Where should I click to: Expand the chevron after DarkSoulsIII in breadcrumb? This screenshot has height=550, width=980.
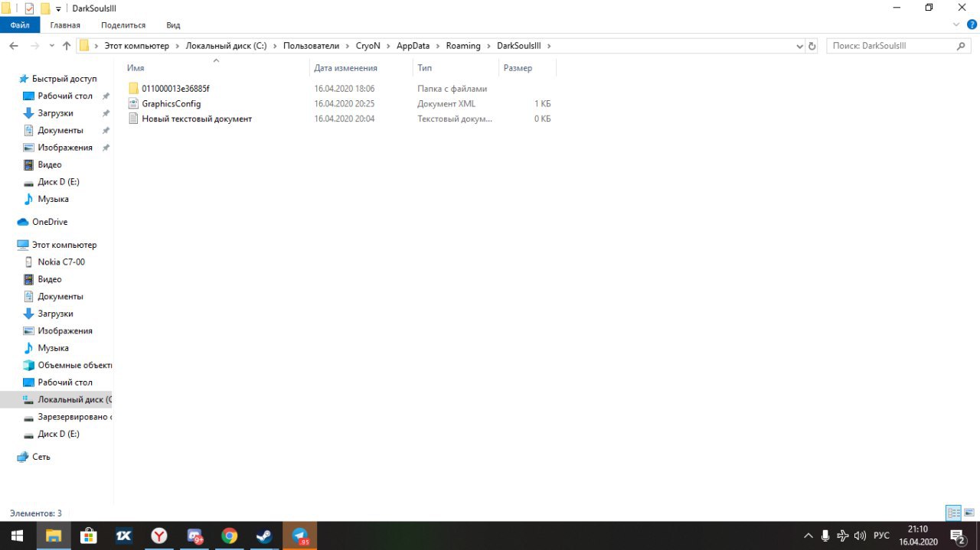click(x=548, y=46)
